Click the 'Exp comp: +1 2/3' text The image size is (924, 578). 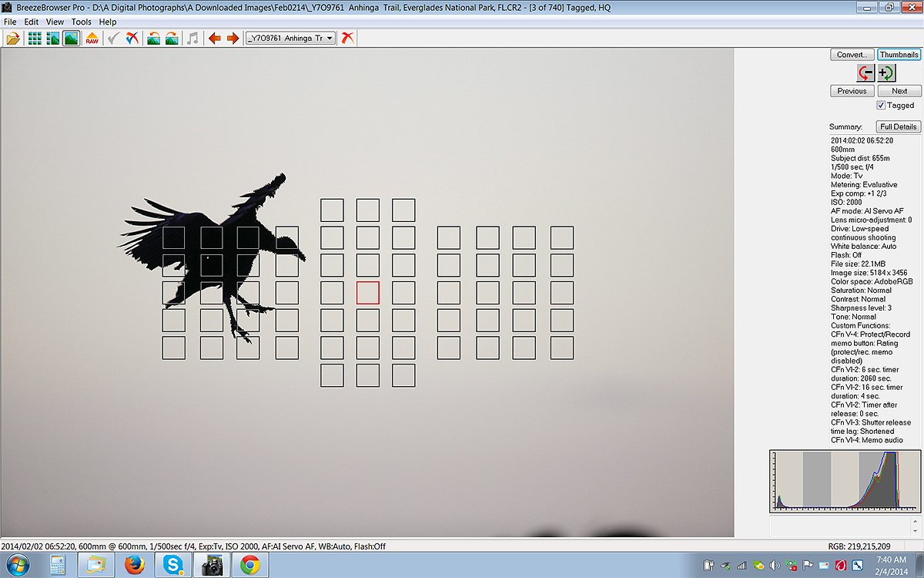coord(859,193)
